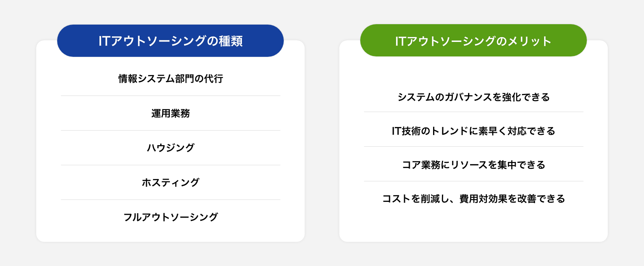The width and height of the screenshot is (644, 266).
Task: Click the divider line below ハウジング
Action: pyautogui.click(x=171, y=165)
